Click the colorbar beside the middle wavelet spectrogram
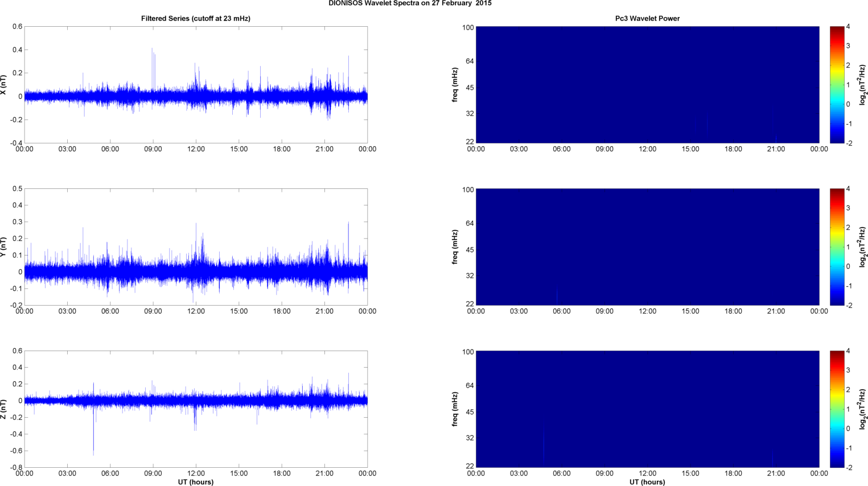The width and height of the screenshot is (868, 486). coord(837,247)
